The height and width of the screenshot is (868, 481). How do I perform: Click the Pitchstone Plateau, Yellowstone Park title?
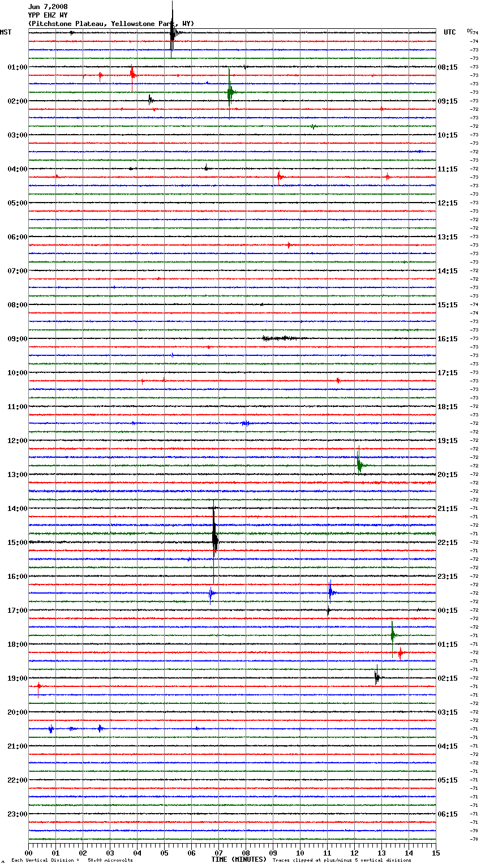pos(111,24)
